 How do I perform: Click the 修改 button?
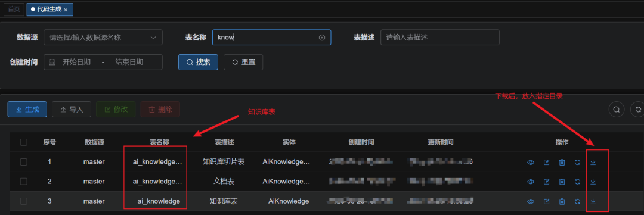[x=116, y=110]
